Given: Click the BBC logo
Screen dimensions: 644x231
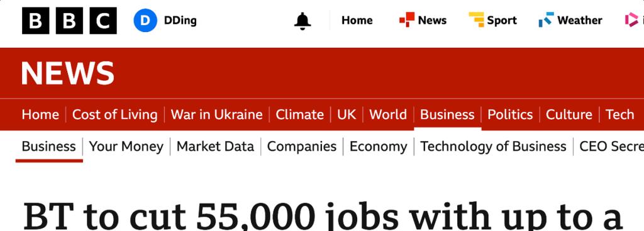Looking at the screenshot, I should (69, 21).
